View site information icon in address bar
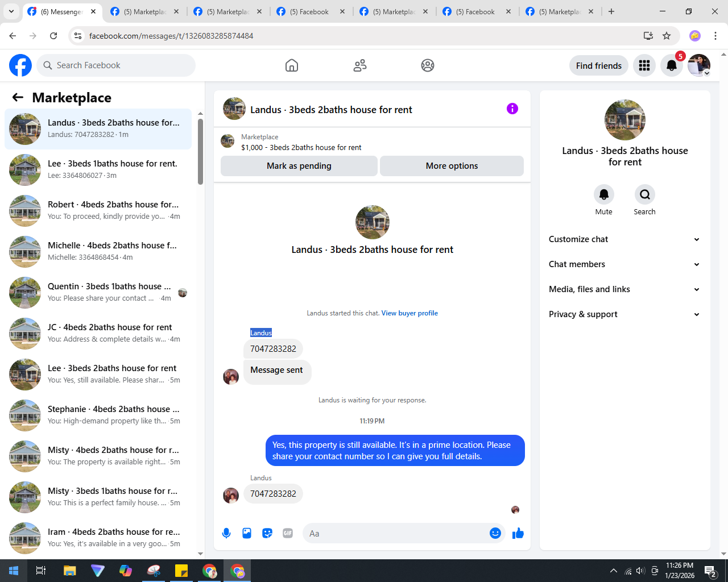Image resolution: width=728 pixels, height=582 pixels. (x=78, y=36)
